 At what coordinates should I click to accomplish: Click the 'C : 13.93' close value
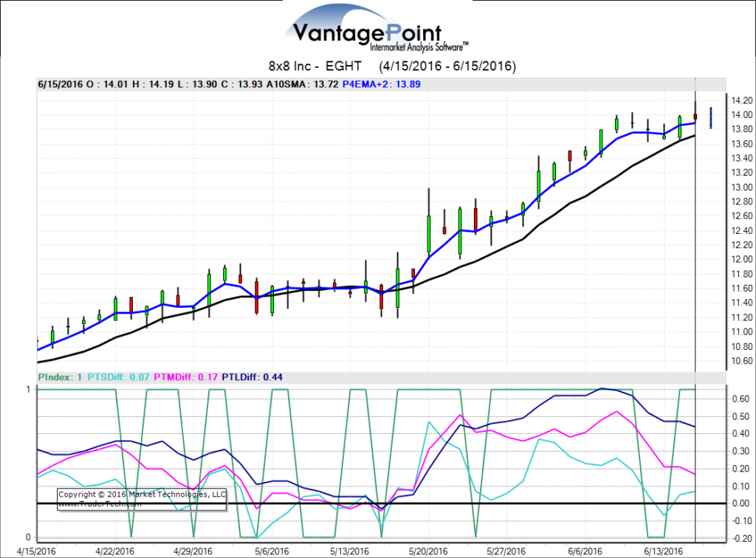[241, 84]
